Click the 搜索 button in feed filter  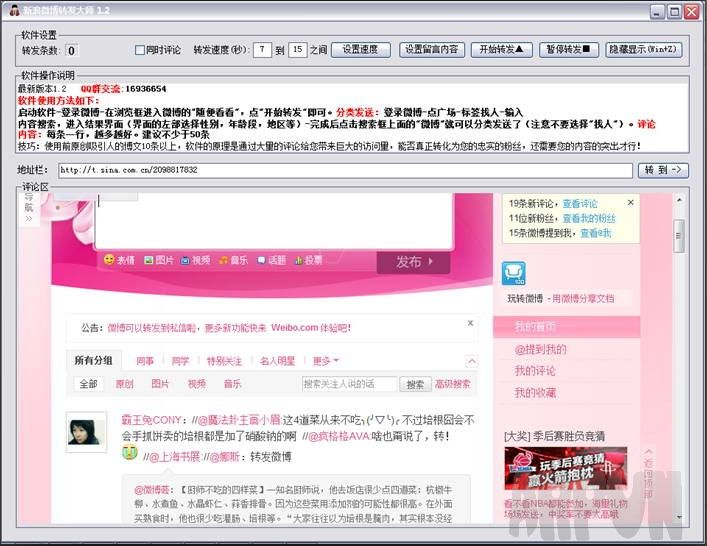pos(415,385)
